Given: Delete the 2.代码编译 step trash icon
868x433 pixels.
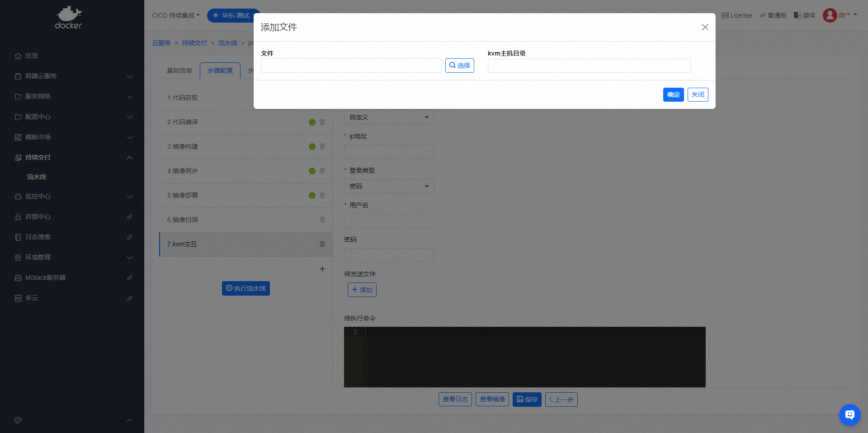Looking at the screenshot, I should [x=322, y=122].
